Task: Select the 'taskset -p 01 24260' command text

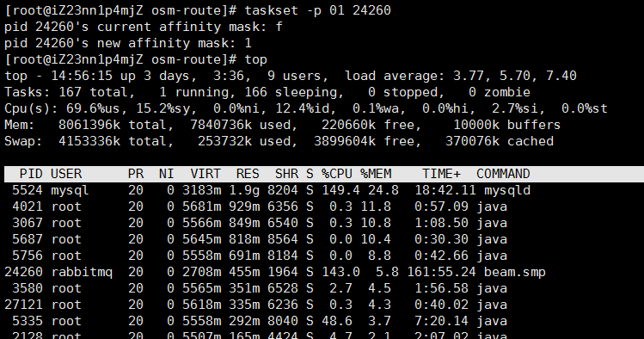Action: coord(318,10)
